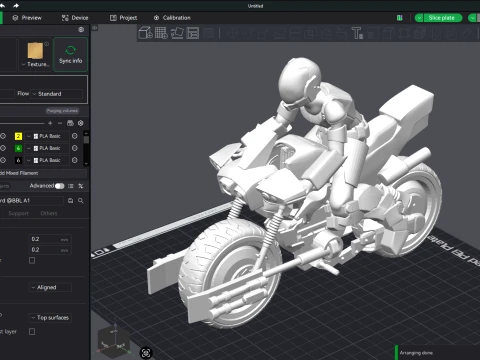Click the Sync info button

tap(70, 55)
